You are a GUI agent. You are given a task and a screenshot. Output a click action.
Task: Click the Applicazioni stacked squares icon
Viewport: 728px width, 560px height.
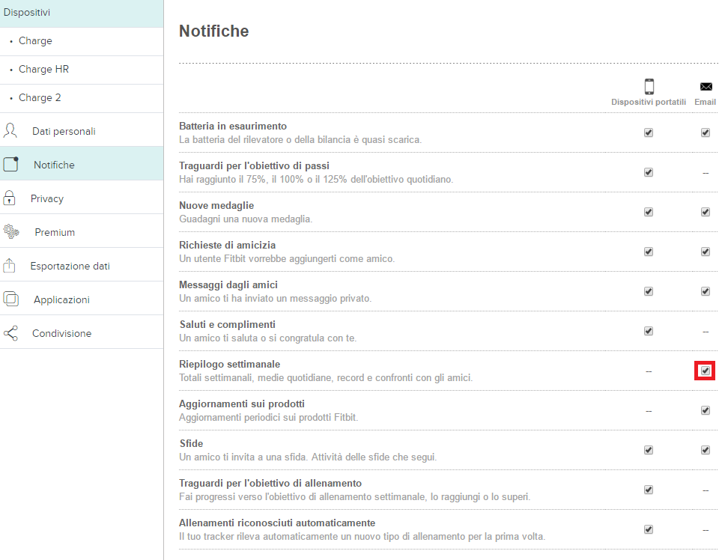[x=10, y=299]
